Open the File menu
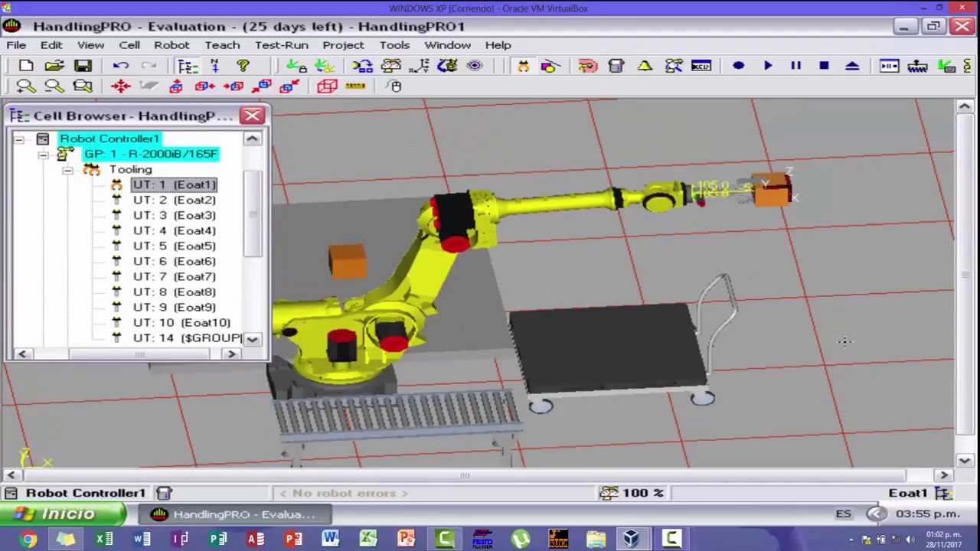The width and height of the screenshot is (980, 551). pos(16,45)
